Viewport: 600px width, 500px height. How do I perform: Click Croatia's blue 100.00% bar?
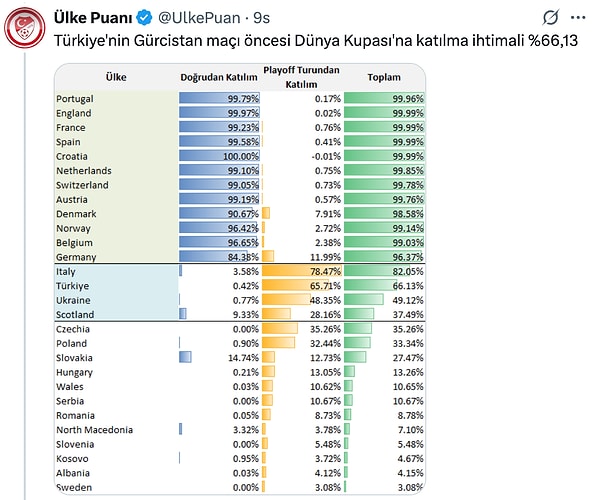click(x=220, y=156)
